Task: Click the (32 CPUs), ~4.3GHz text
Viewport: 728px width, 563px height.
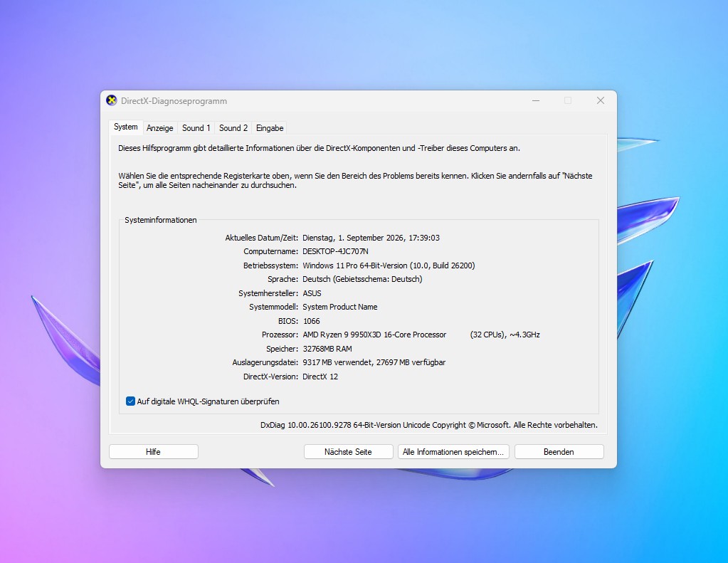Action: tap(505, 335)
